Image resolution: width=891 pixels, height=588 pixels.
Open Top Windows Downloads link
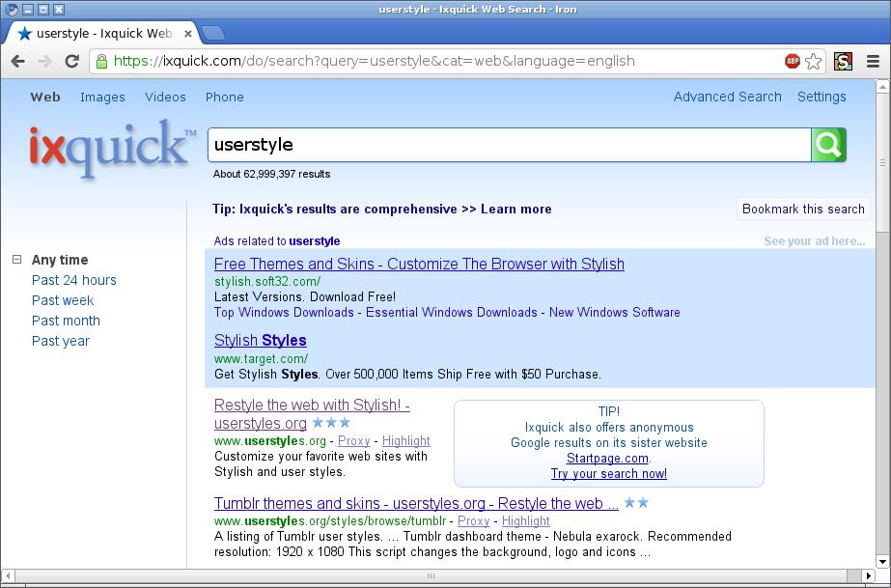[284, 313]
